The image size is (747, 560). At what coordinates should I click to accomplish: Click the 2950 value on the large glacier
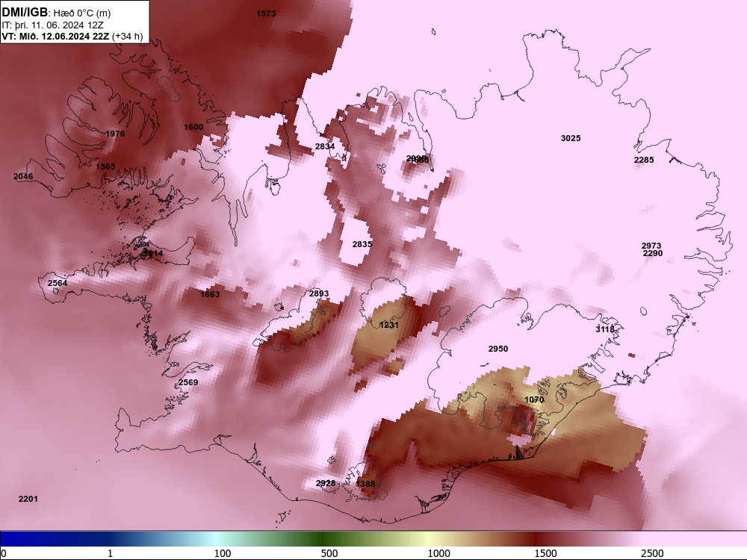click(x=498, y=349)
